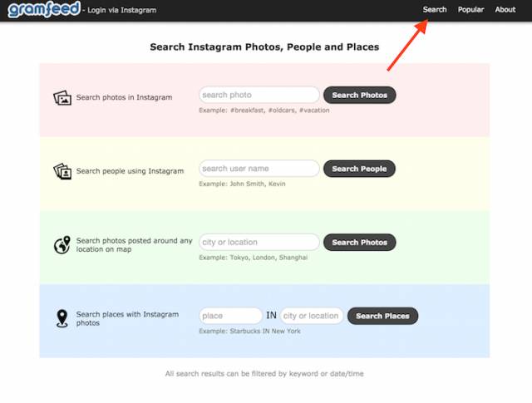Click the page heading Search Instagram Photos

click(264, 47)
